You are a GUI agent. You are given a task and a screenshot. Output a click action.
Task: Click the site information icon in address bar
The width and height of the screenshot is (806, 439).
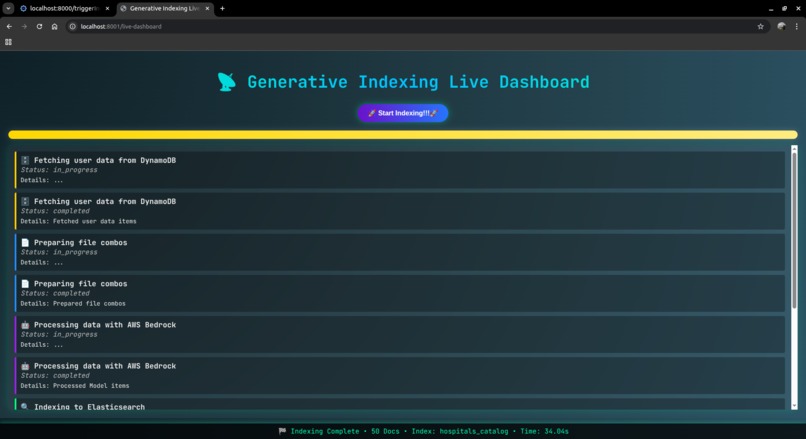[x=72, y=26]
